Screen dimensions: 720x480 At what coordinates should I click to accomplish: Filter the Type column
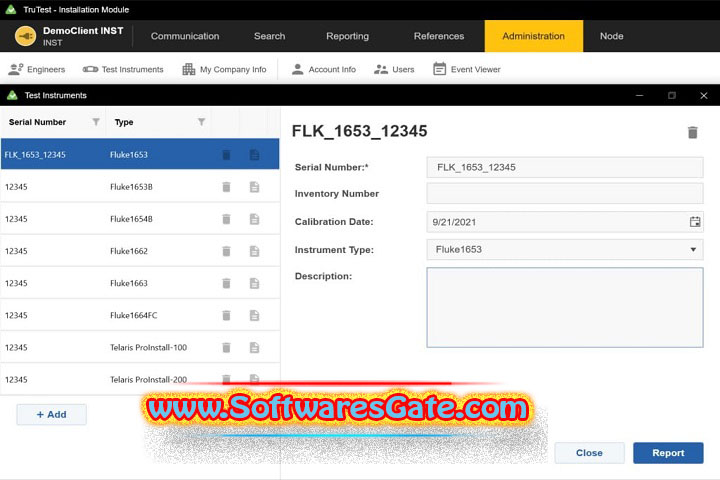pos(201,122)
